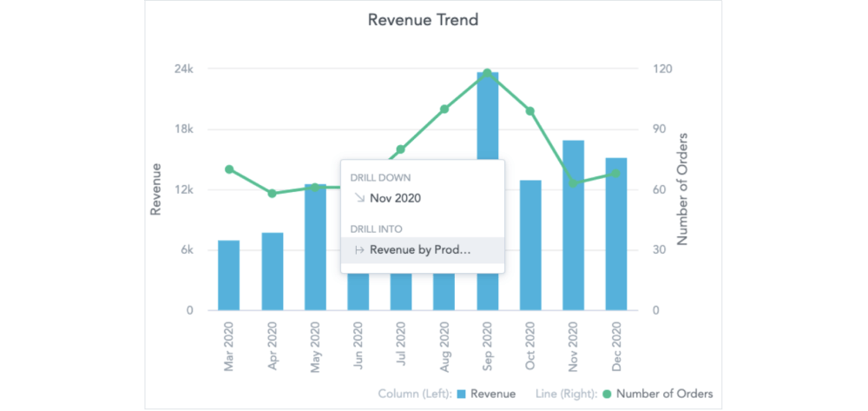Screen dimensions: 868x411
Task: Click the drill down arrow icon
Action: tap(358, 198)
